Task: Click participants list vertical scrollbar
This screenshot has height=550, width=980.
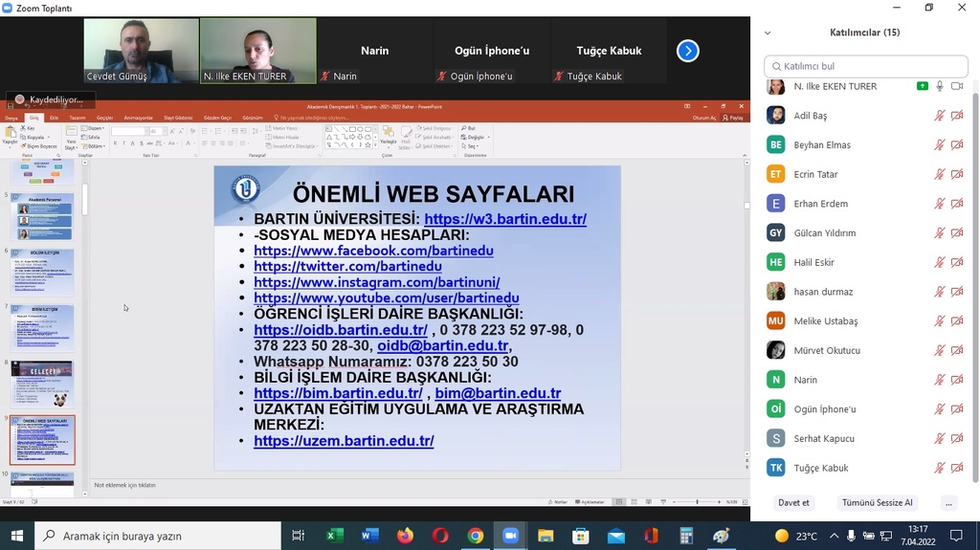Action: coord(975,288)
